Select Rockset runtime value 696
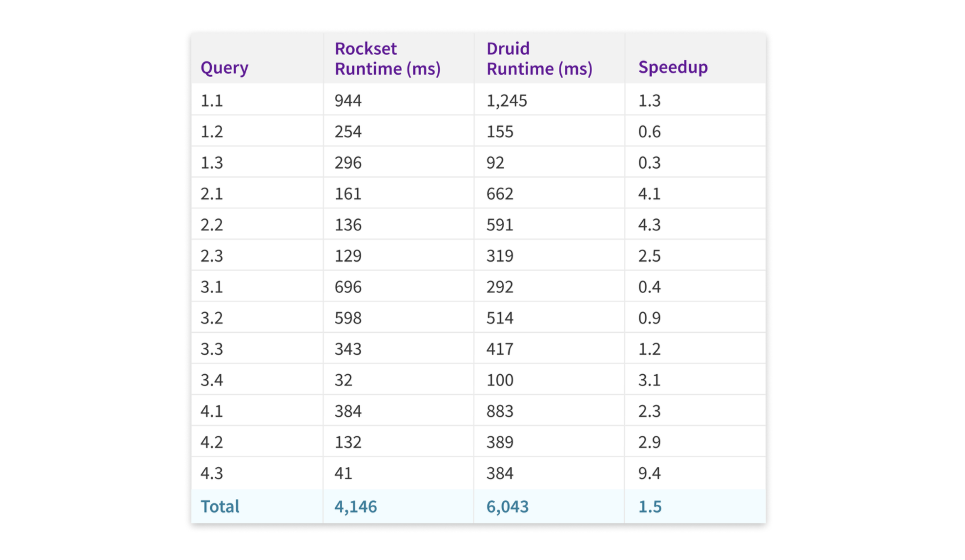The image size is (965, 560). [348, 287]
